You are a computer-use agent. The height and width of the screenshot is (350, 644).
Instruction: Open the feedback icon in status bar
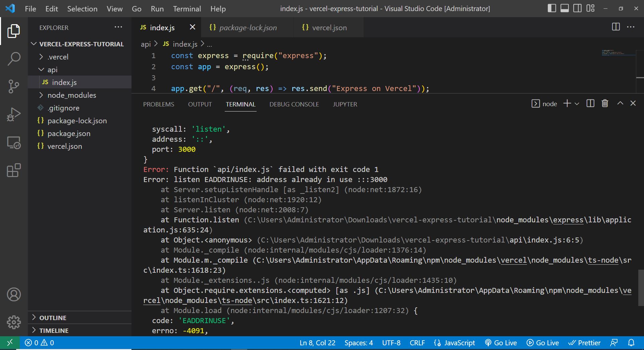(614, 343)
